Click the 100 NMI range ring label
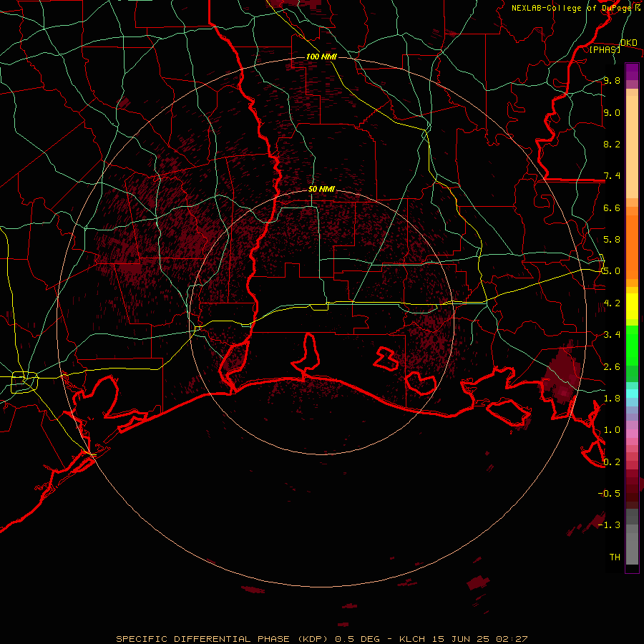Image resolution: width=644 pixels, height=644 pixels. (x=321, y=57)
